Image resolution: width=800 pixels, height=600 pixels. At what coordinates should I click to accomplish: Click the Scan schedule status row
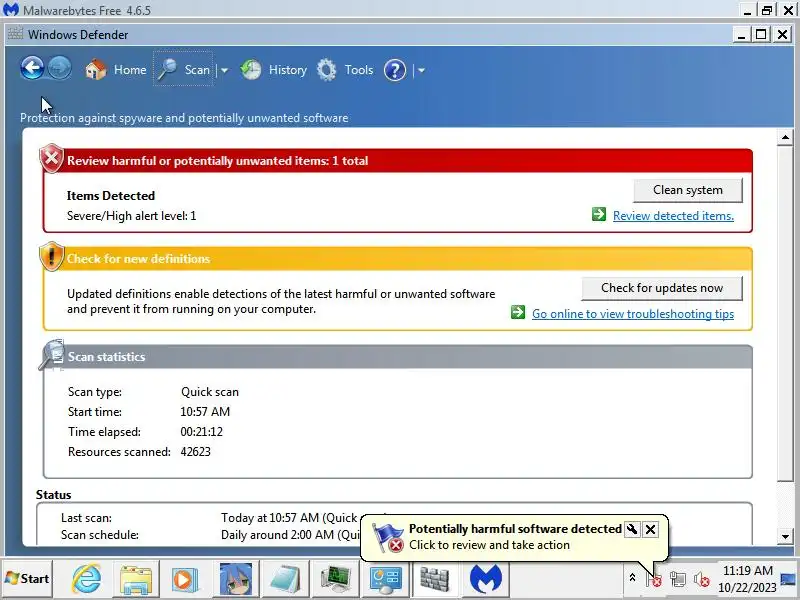(212, 535)
